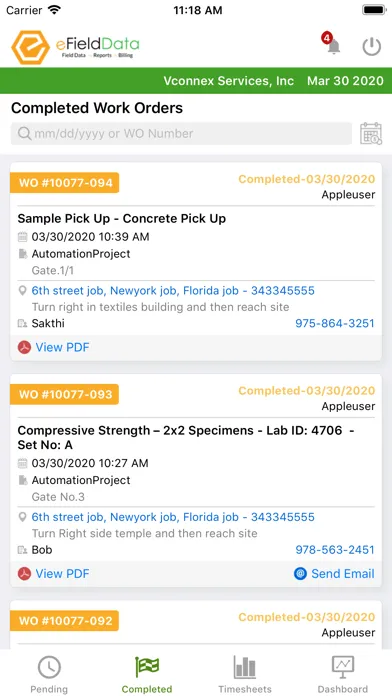This screenshot has width=392, height=696.
Task: Open the notifications bell icon
Action: (x=332, y=44)
